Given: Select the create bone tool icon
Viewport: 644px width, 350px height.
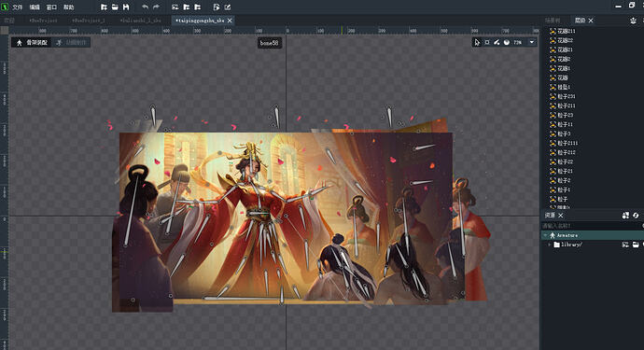Looking at the screenshot, I should click(x=497, y=42).
